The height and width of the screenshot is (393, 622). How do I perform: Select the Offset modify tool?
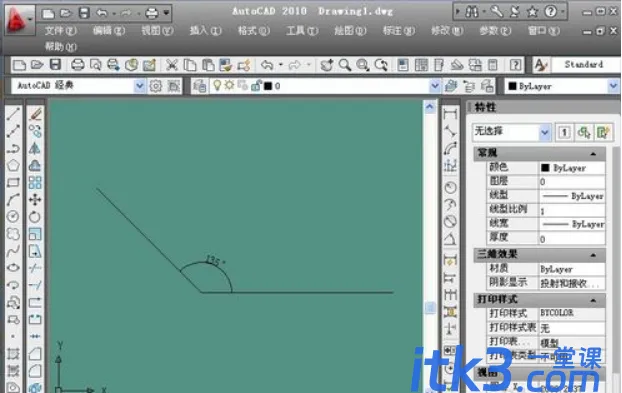(35, 165)
